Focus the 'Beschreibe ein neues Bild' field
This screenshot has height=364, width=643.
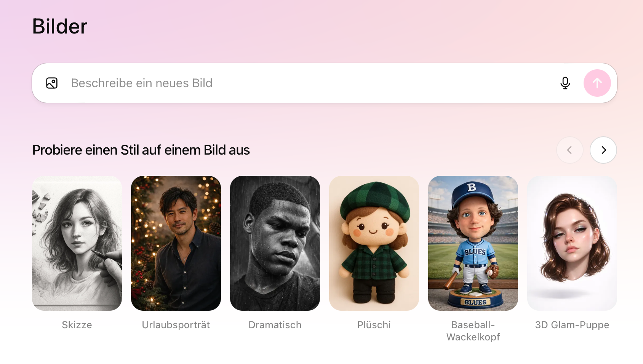305,83
